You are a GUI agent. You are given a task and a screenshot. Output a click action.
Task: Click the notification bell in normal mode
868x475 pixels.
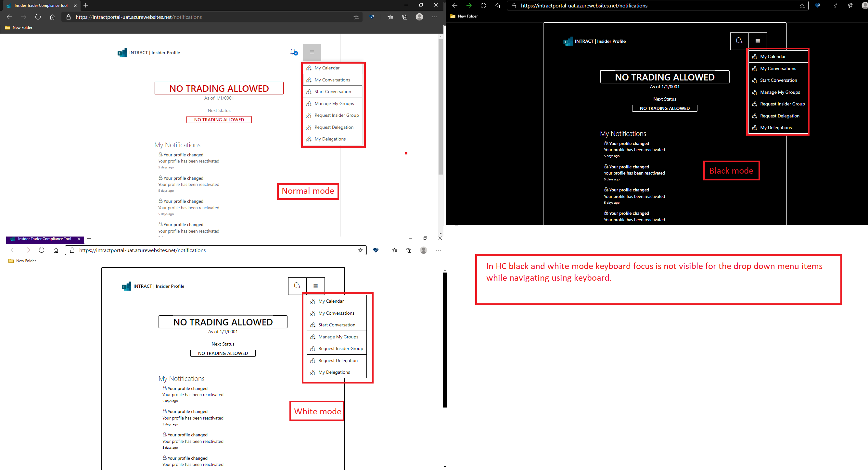tap(293, 52)
